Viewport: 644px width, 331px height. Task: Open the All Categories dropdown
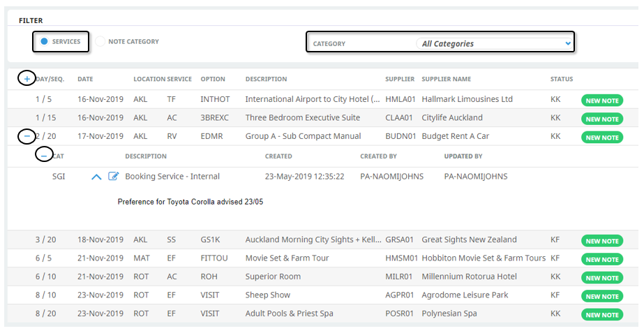point(495,43)
